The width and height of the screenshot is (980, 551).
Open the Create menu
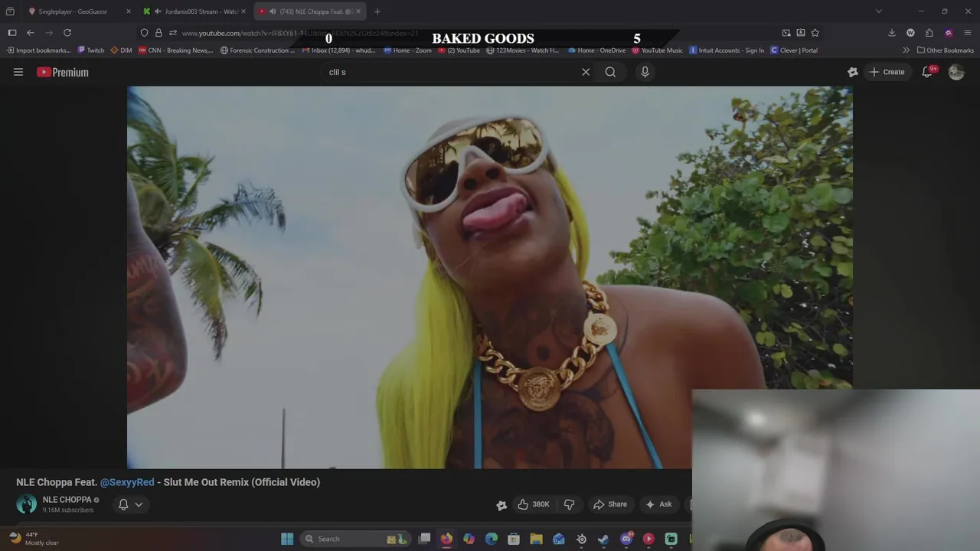pyautogui.click(x=887, y=72)
